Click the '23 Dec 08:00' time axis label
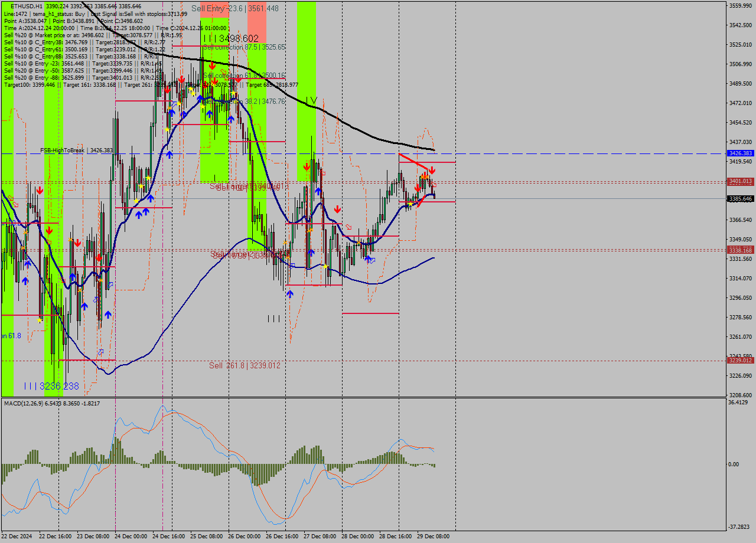This screenshot has width=756, height=543. pos(93,537)
